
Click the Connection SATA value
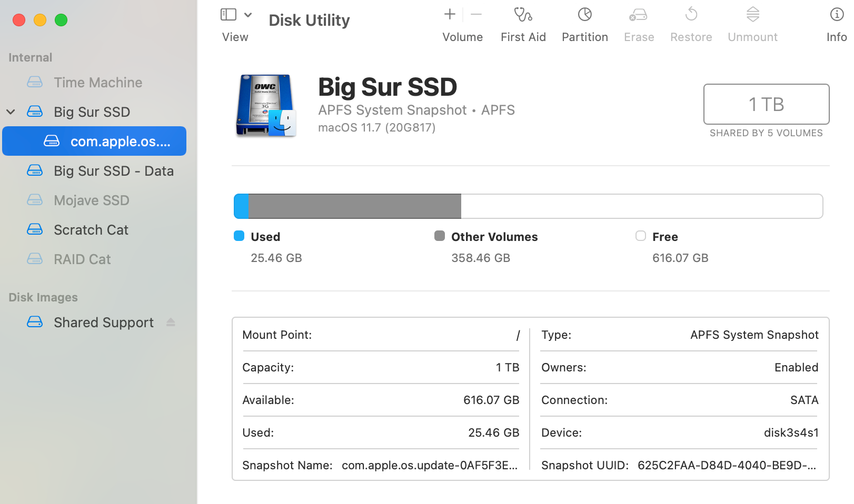[805, 400]
